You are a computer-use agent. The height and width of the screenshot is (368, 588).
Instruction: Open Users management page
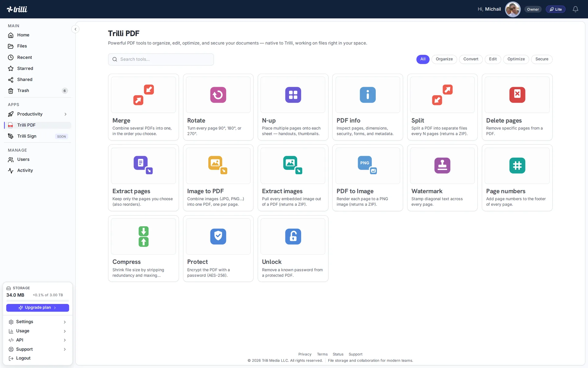click(x=37, y=159)
